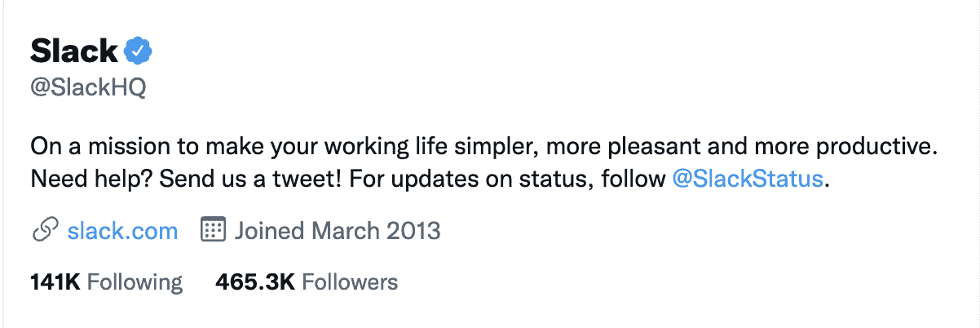
Task: Click the word "Followers" label
Action: (350, 282)
